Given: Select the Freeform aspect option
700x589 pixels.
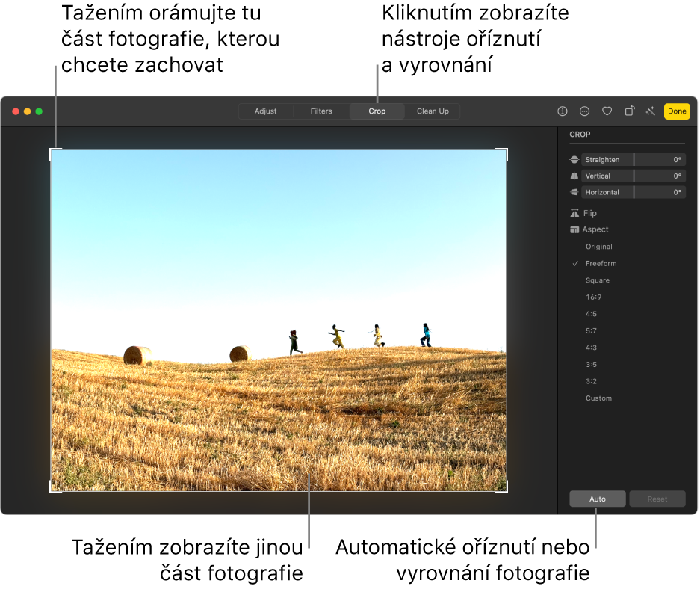Looking at the screenshot, I should click(601, 263).
